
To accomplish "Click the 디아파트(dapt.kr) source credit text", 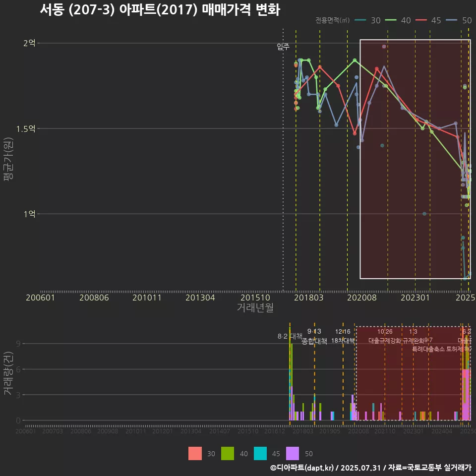I will [302, 468].
